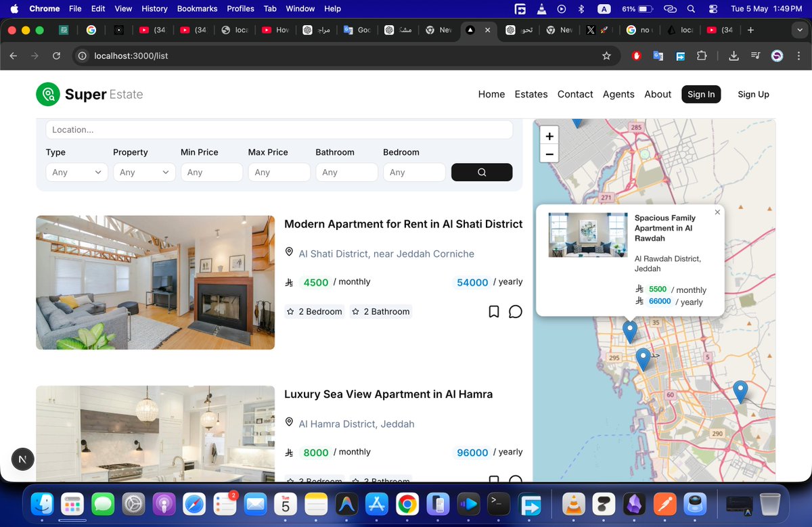This screenshot has height=527, width=812.
Task: Open the File menu in the menu bar
Action: click(75, 9)
